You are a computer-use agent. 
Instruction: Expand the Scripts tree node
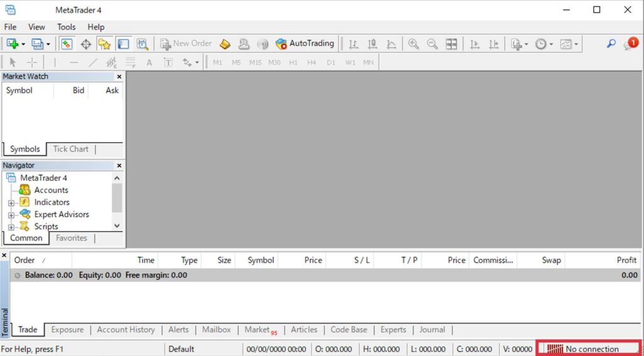pyautogui.click(x=11, y=227)
